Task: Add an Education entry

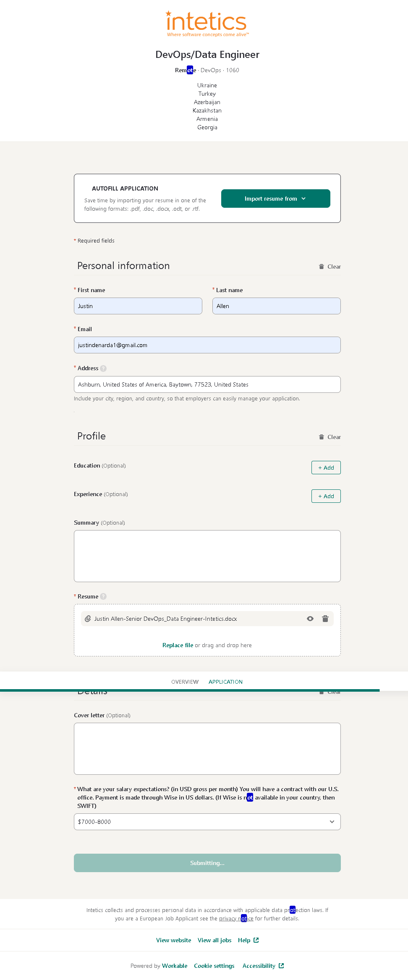Action: (326, 468)
